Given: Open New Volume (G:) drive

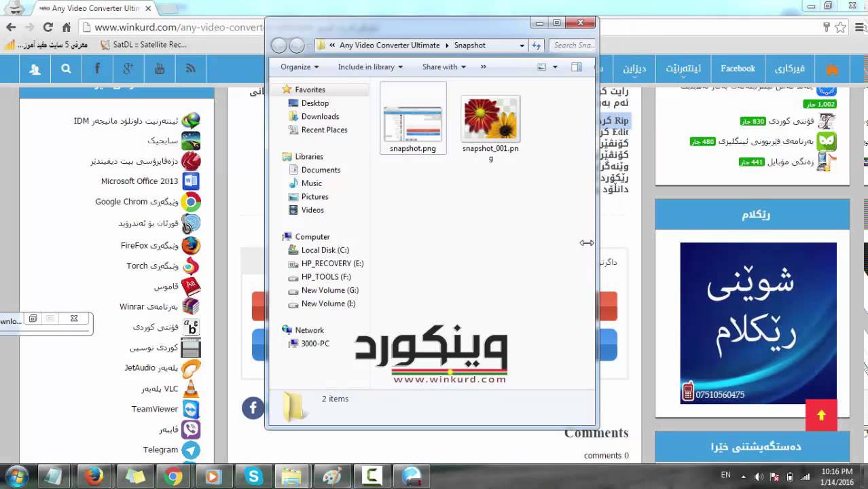Looking at the screenshot, I should pyautogui.click(x=329, y=290).
